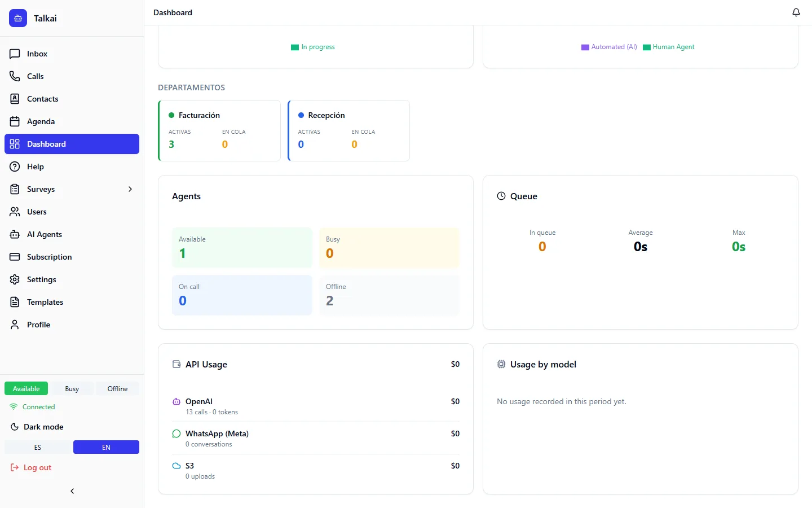Click the Contacts book icon
The width and height of the screenshot is (812, 508).
point(15,99)
